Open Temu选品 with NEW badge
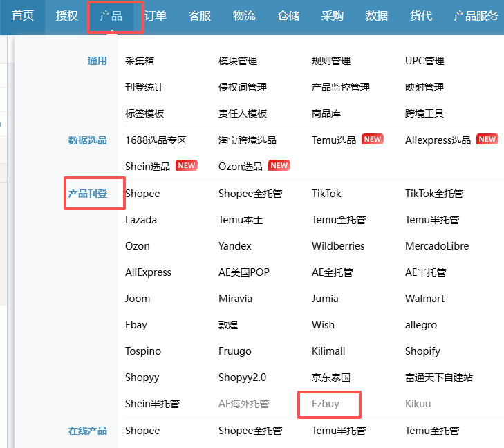This screenshot has height=448, width=504. click(334, 140)
